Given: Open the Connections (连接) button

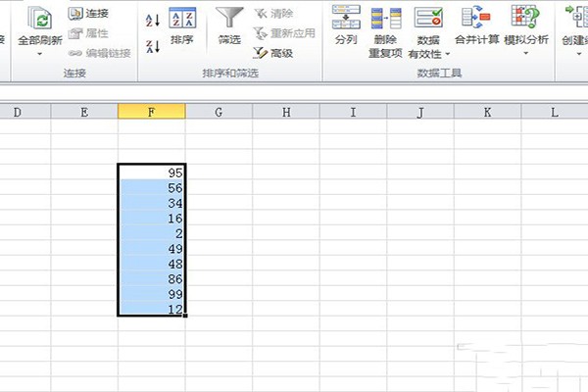Looking at the screenshot, I should tap(88, 14).
